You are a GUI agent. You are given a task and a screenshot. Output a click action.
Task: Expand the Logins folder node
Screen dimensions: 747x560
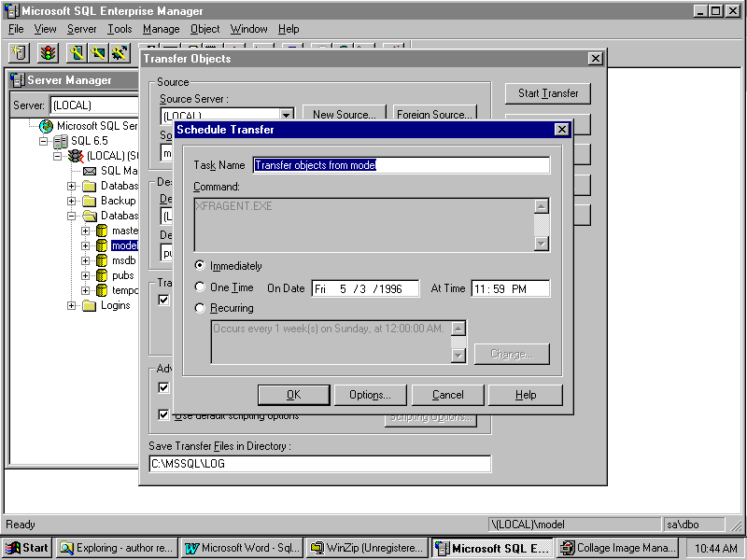point(72,305)
